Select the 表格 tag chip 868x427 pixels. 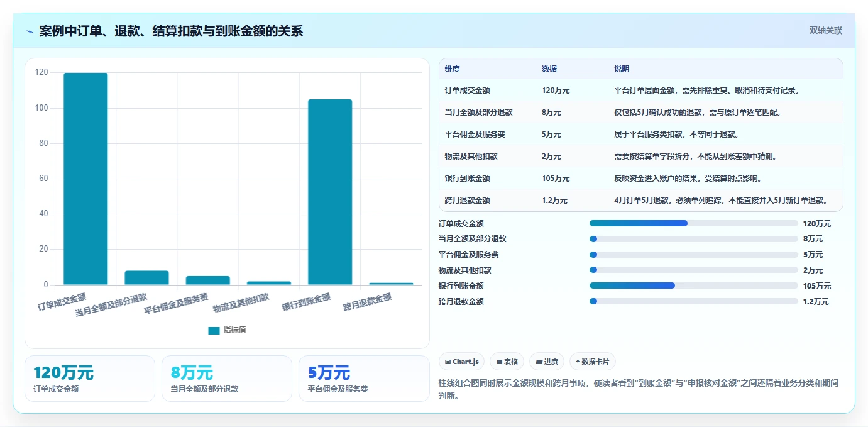507,362
